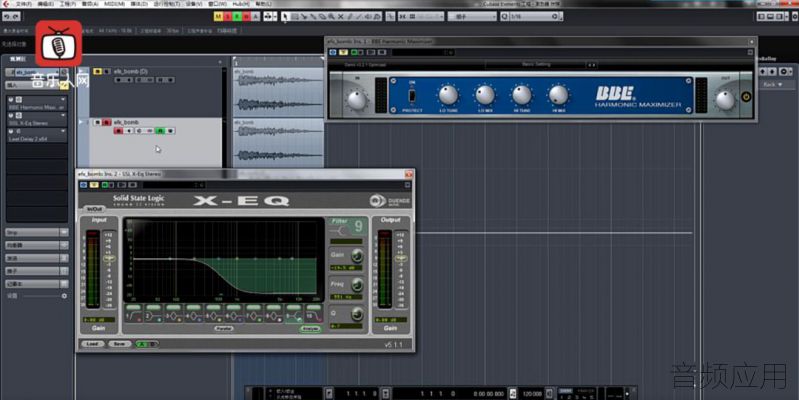Open the 帮助 menu
This screenshot has width=799, height=400.
tap(263, 4)
